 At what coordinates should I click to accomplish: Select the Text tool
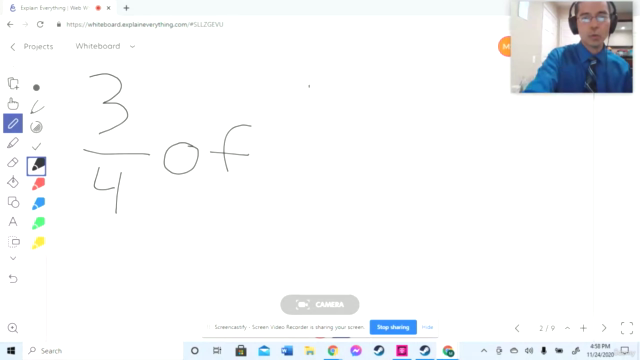(x=13, y=222)
